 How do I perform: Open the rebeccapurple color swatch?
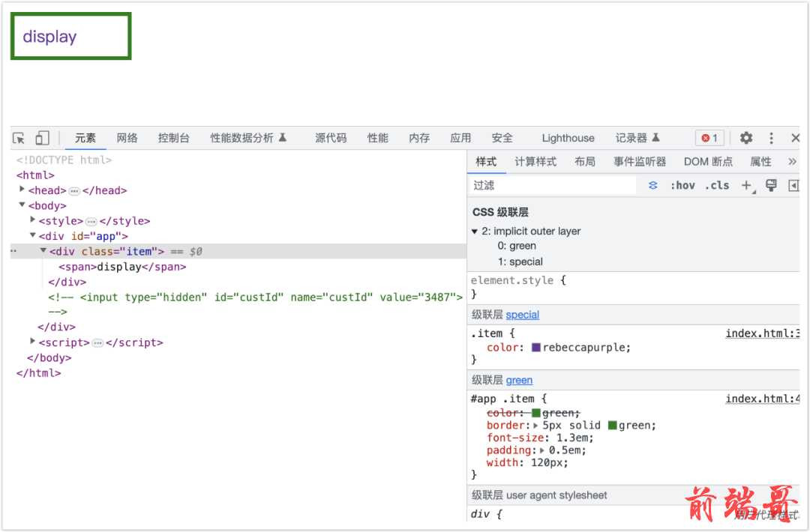click(x=535, y=347)
